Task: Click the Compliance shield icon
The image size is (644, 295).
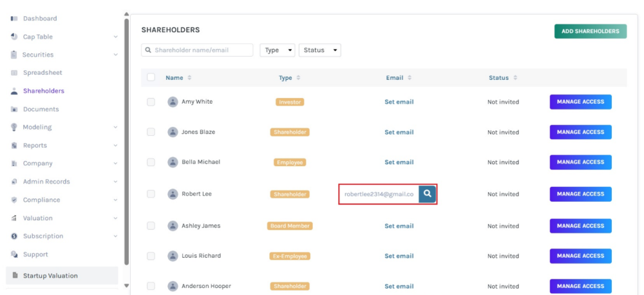Action: [14, 199]
